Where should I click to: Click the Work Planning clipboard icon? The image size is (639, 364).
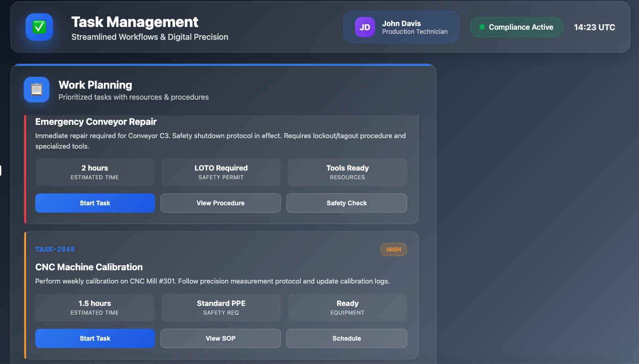coord(37,90)
